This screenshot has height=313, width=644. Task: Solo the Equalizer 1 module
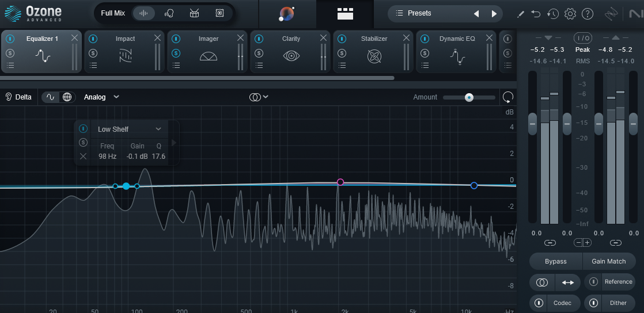pos(10,53)
